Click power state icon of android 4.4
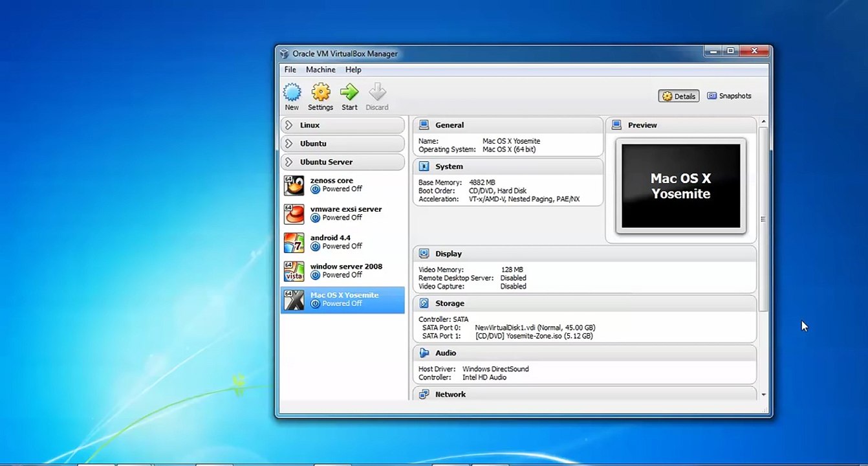 (x=315, y=246)
